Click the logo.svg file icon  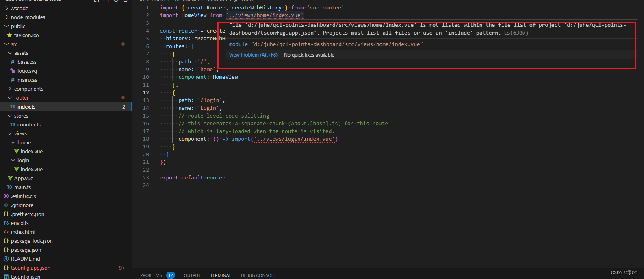tap(13, 71)
